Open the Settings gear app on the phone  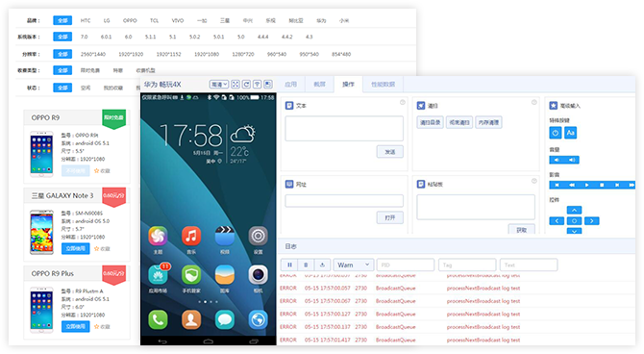258,236
